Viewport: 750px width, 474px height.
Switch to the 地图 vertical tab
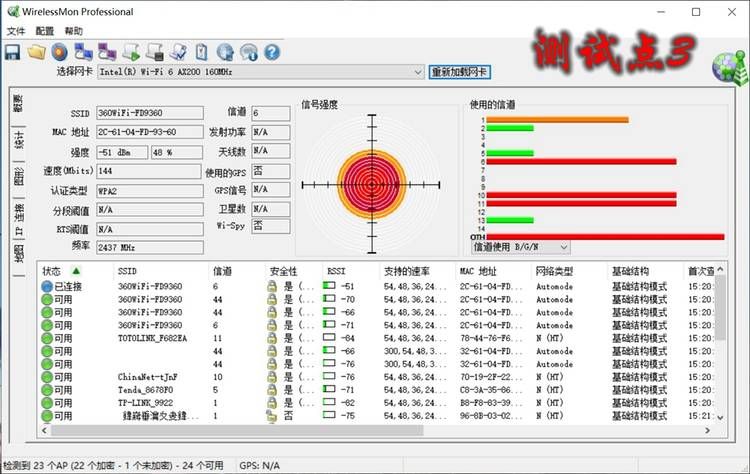(18, 254)
